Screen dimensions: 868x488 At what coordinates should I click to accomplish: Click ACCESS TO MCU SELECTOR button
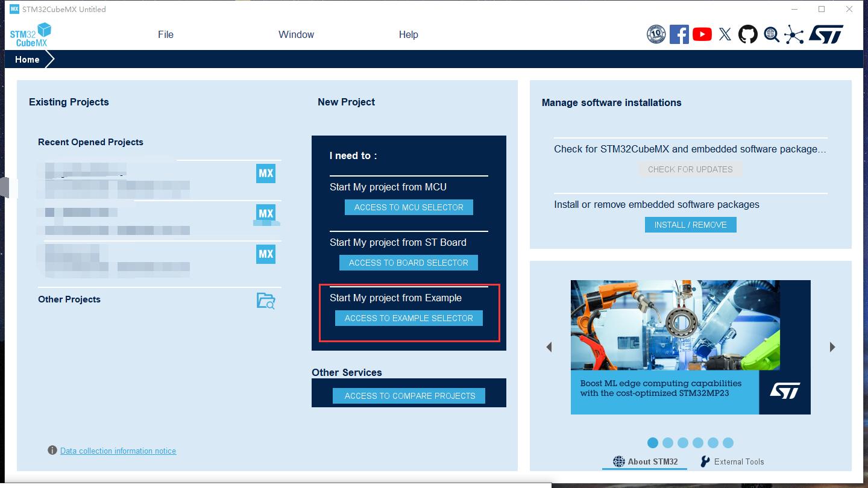[x=409, y=207]
